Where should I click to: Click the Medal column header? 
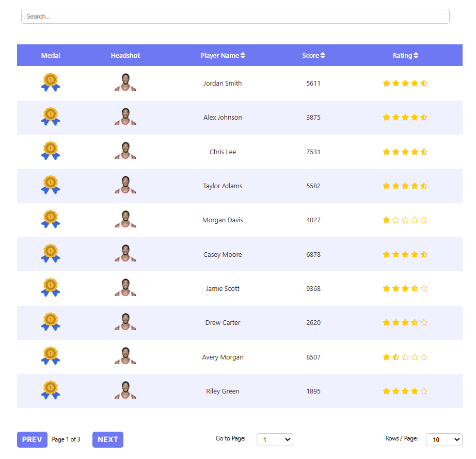pyautogui.click(x=51, y=56)
